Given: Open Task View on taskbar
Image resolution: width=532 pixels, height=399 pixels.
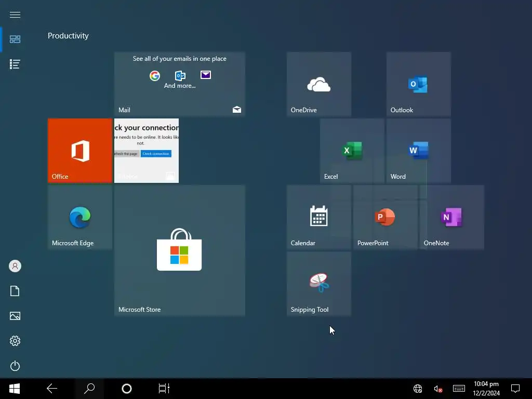Looking at the screenshot, I should click(x=164, y=389).
